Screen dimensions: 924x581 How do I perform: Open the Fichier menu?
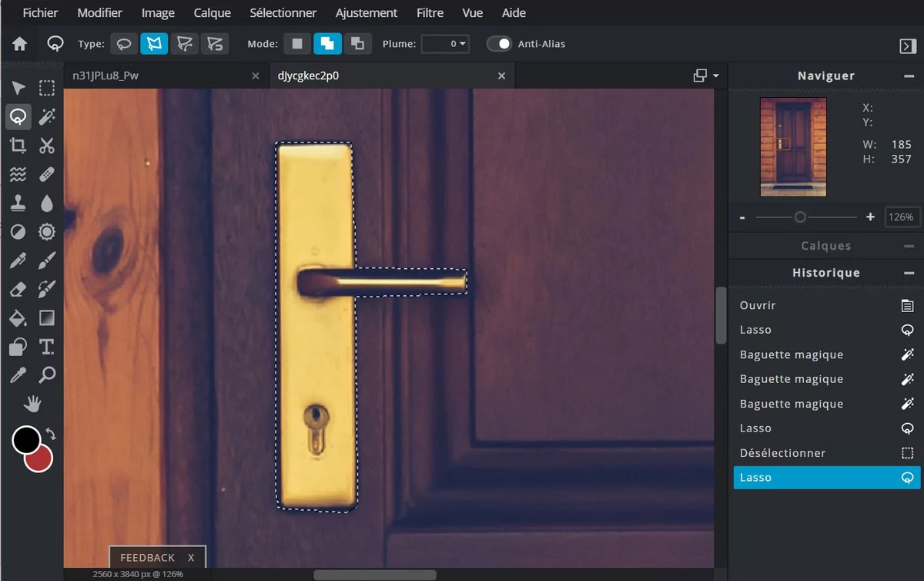click(40, 13)
